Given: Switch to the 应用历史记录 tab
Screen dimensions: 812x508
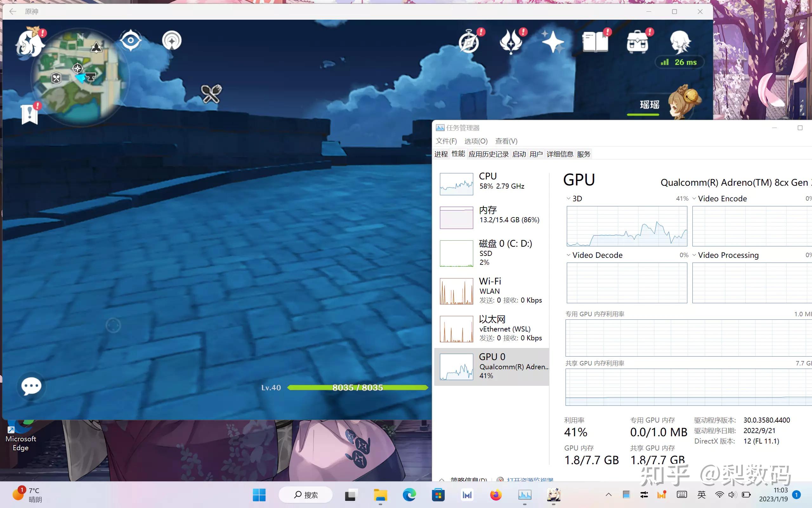Looking at the screenshot, I should click(488, 154).
